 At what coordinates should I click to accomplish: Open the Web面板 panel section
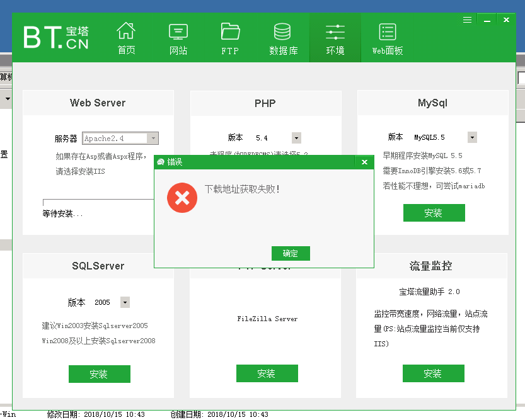click(x=388, y=39)
